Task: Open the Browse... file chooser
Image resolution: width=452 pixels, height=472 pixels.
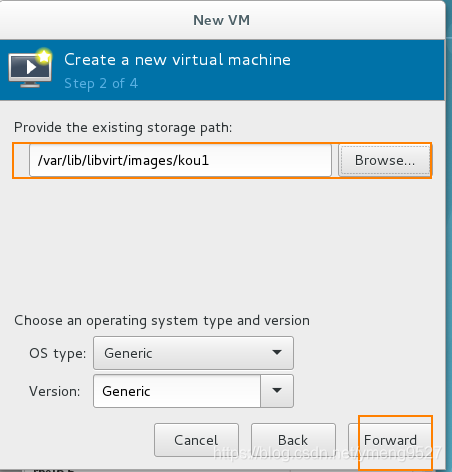Action: pos(384,160)
